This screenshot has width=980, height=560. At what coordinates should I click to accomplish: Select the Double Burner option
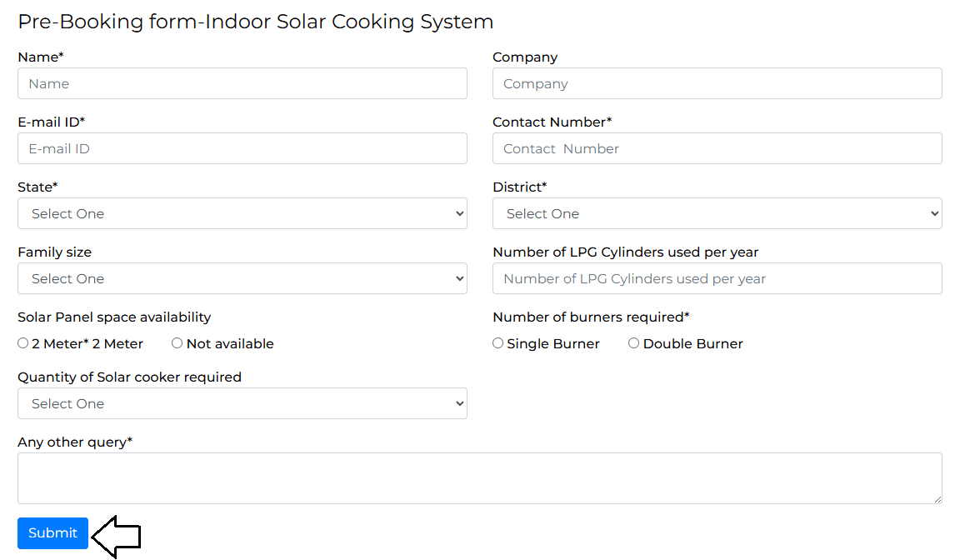(x=633, y=342)
